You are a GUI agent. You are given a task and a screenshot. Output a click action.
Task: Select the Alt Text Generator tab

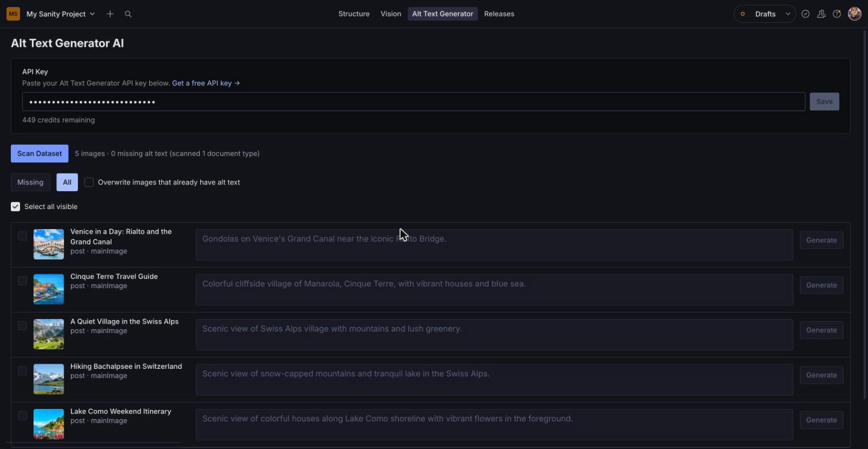tap(443, 14)
